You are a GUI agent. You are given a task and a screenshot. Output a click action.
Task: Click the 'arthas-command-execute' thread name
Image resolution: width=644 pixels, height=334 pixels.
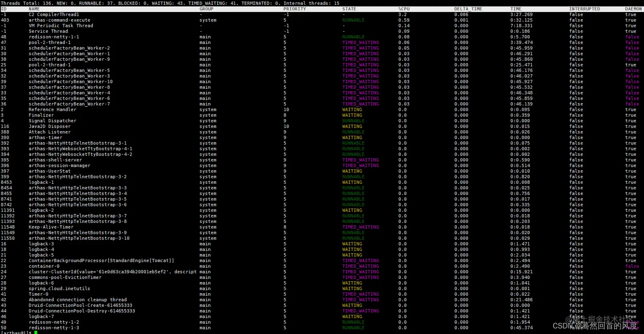pos(60,20)
